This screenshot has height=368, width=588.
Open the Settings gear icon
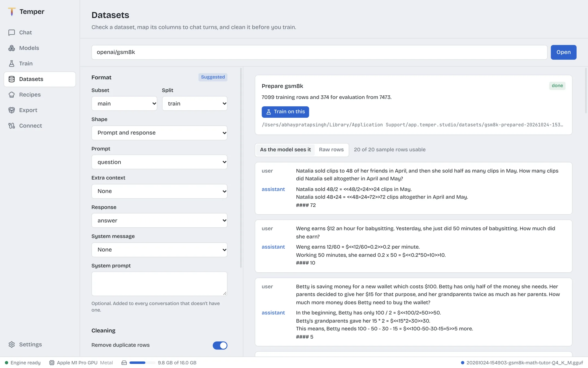[11, 345]
